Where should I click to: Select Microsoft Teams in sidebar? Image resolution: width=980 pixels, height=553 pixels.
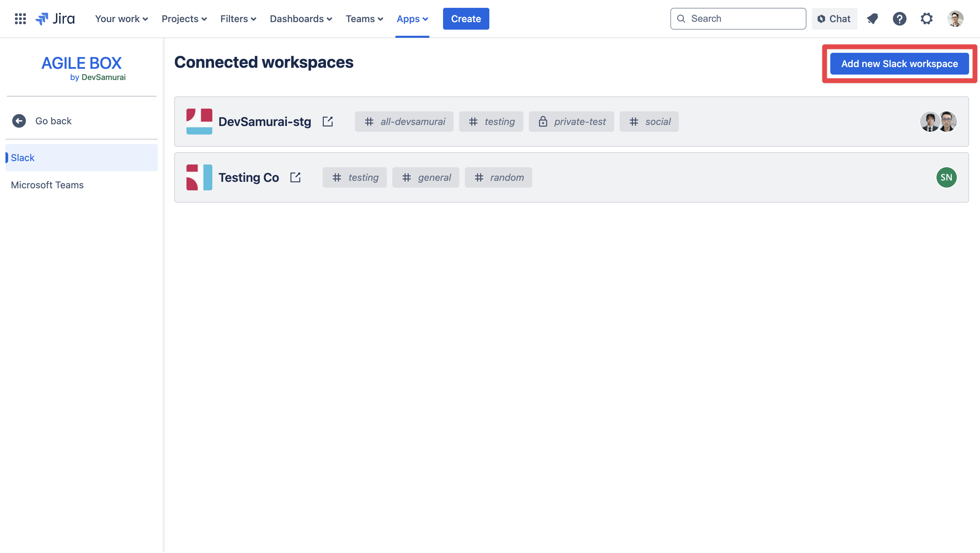[47, 185]
